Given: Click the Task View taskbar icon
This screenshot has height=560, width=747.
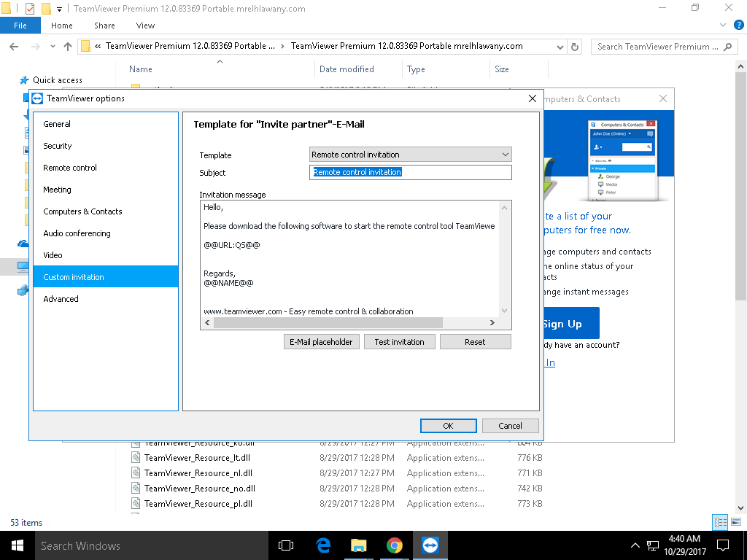Looking at the screenshot, I should [x=286, y=545].
